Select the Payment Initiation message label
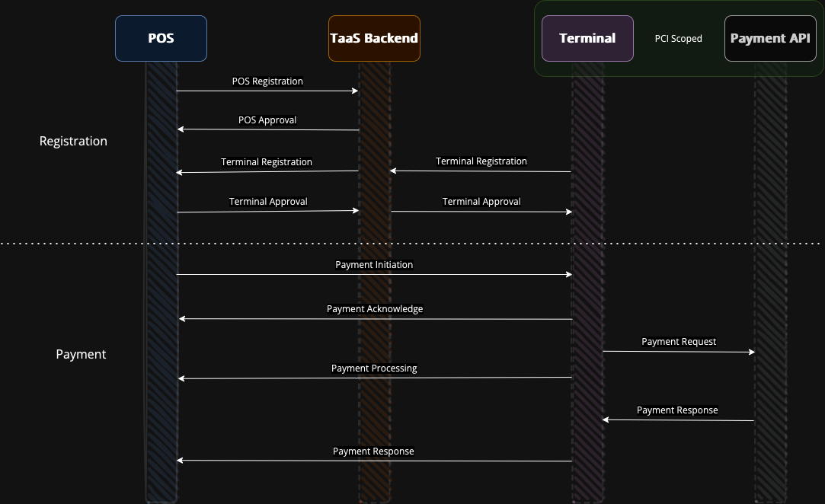The height and width of the screenshot is (504, 825). (x=374, y=265)
